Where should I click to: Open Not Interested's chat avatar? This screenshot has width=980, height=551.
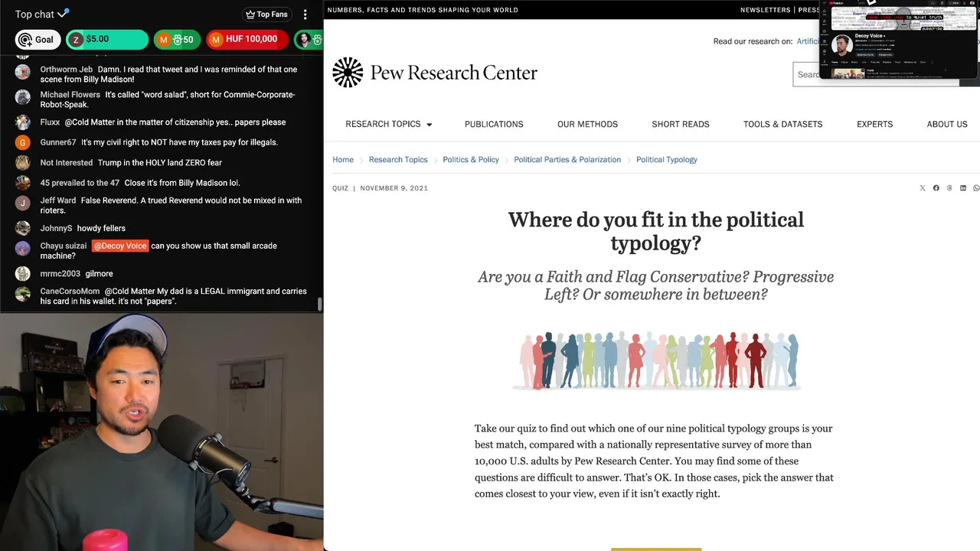[x=23, y=163]
